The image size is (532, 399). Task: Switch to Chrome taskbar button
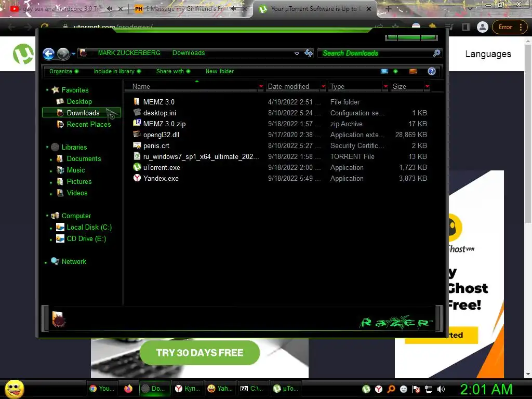101,389
